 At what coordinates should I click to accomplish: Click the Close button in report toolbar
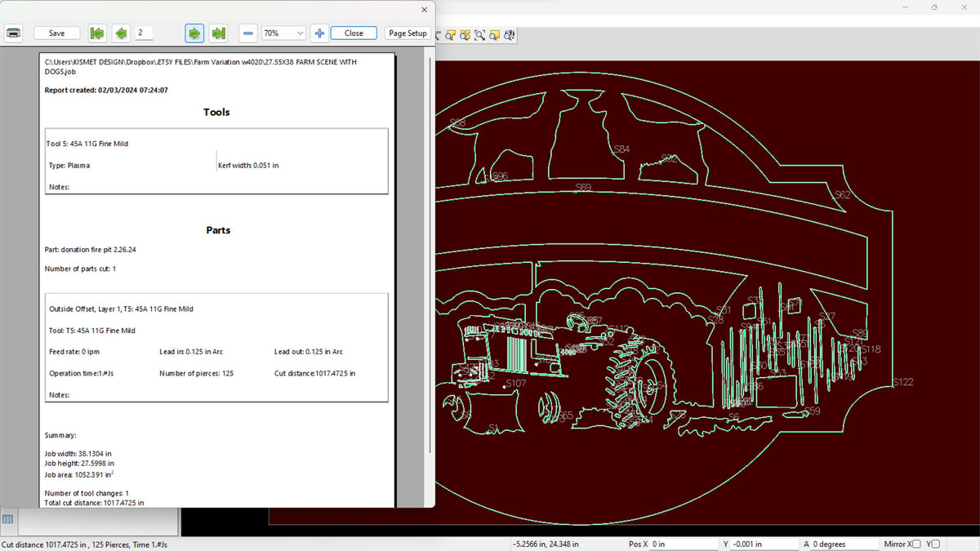(x=354, y=33)
